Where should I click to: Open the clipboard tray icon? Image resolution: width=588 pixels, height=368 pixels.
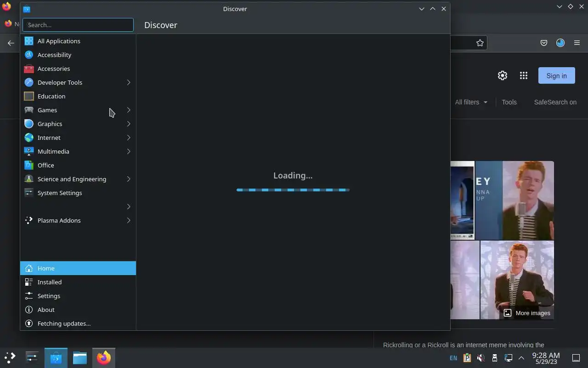(467, 358)
